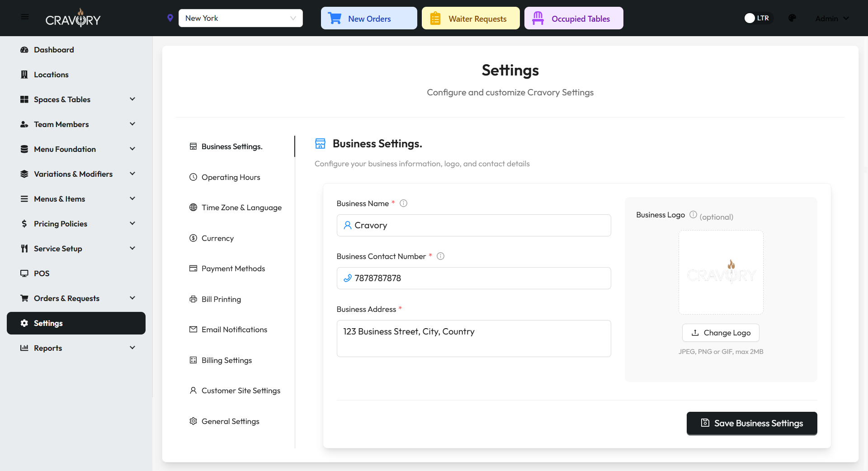Select Time Zone & Language tab

[x=235, y=207]
